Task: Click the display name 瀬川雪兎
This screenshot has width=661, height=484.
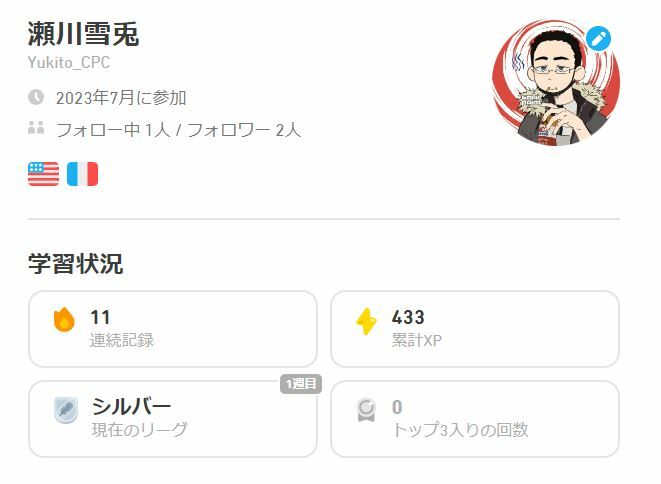Action: (x=83, y=33)
